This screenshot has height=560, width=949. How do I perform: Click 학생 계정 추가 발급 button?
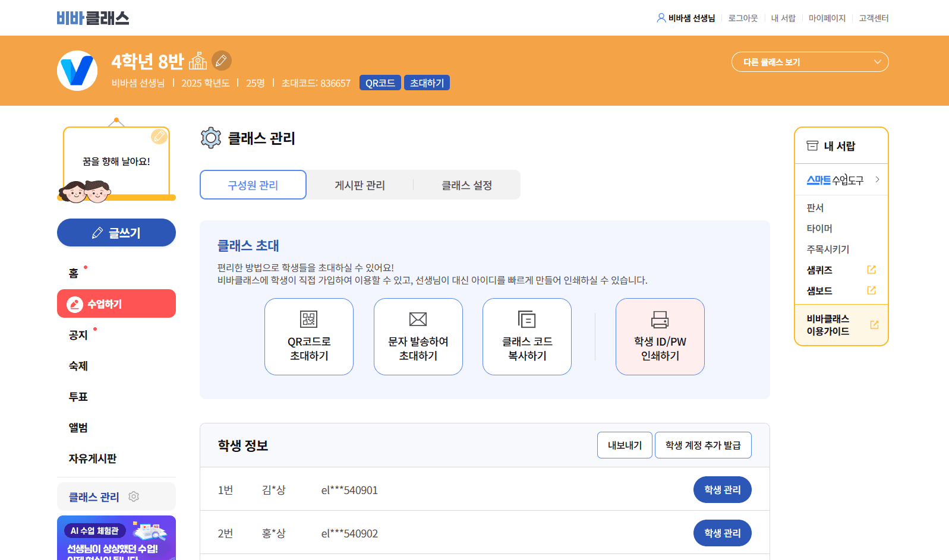[703, 445]
